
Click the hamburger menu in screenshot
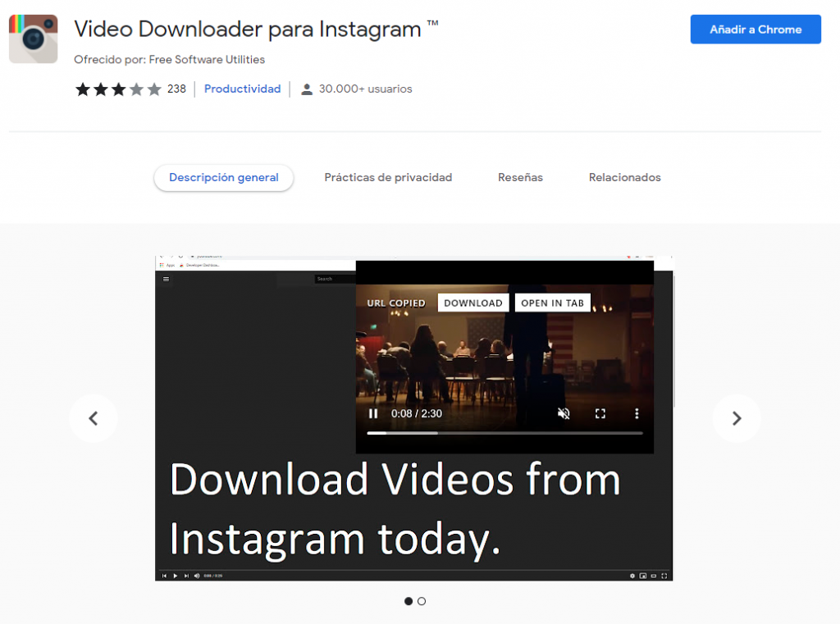[x=166, y=279]
